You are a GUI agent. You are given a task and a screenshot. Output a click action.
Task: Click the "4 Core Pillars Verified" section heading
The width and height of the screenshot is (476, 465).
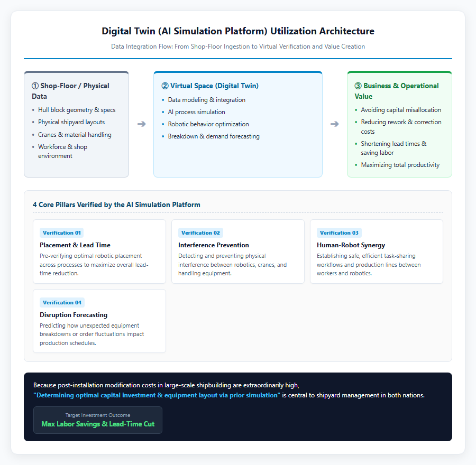116,204
